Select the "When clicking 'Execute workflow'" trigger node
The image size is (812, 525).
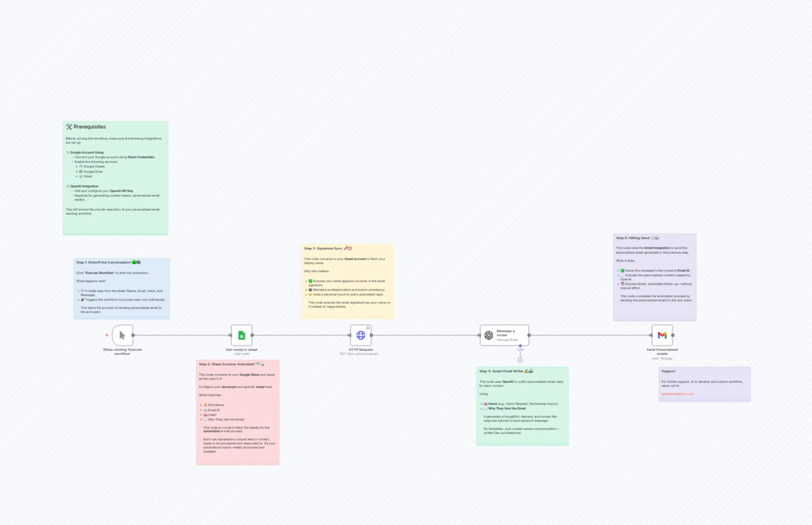122,335
